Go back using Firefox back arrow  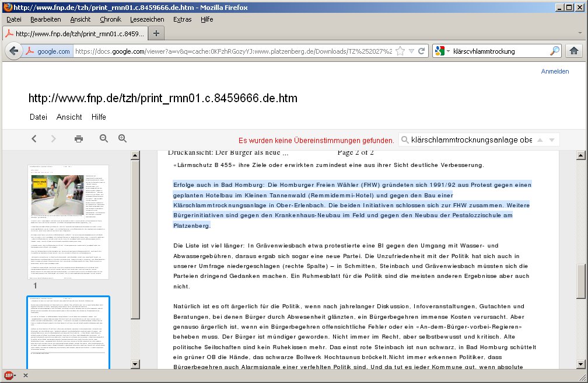point(13,51)
